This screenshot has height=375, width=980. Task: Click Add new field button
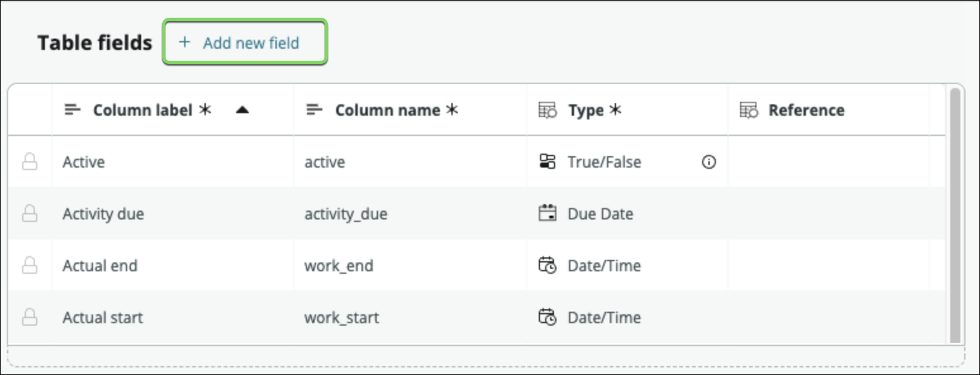[x=245, y=43]
